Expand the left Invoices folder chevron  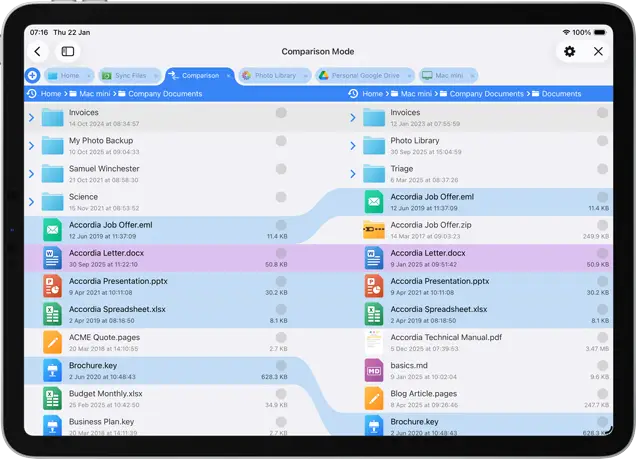point(31,118)
